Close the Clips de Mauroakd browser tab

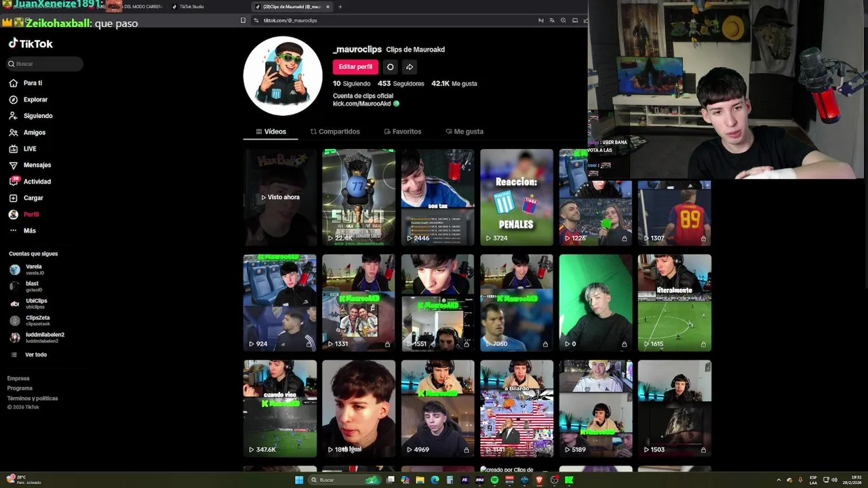328,7
